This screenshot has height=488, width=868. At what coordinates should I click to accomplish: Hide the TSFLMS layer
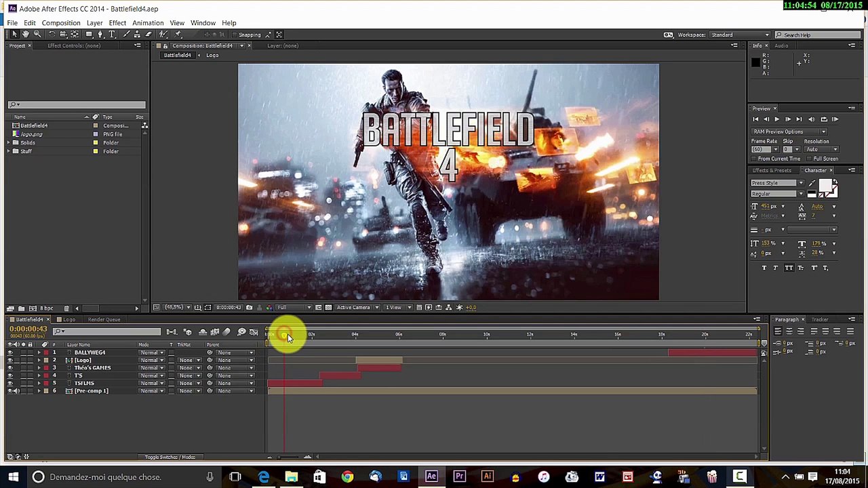10,383
